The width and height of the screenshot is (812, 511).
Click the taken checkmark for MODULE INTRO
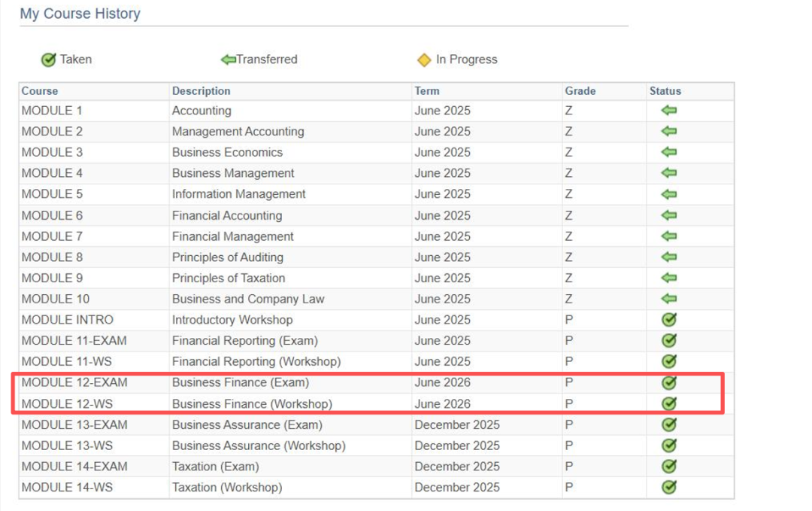[669, 319]
